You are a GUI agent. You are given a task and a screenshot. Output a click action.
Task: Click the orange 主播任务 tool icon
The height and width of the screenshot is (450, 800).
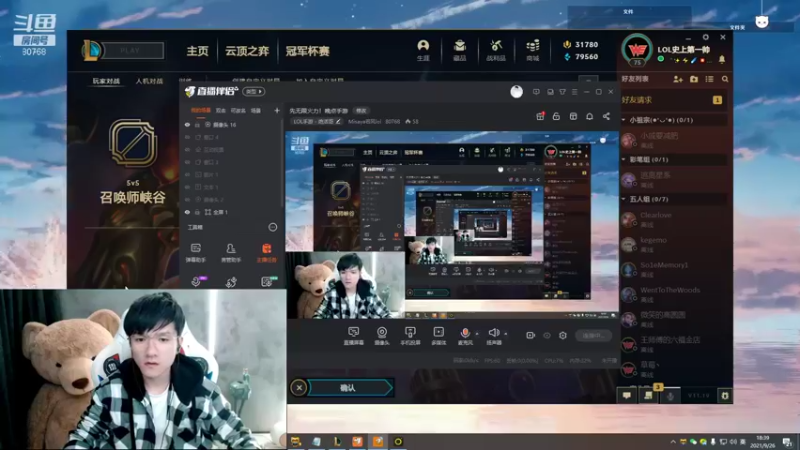[266, 253]
